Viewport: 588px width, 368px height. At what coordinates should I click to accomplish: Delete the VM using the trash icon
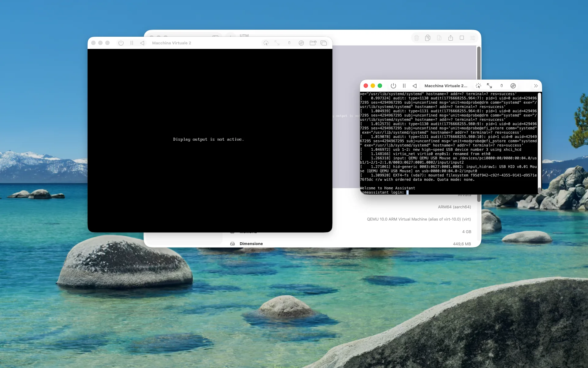point(417,38)
